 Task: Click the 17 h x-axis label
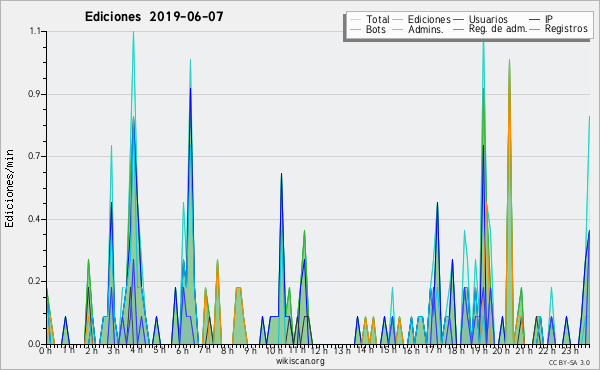433,350
